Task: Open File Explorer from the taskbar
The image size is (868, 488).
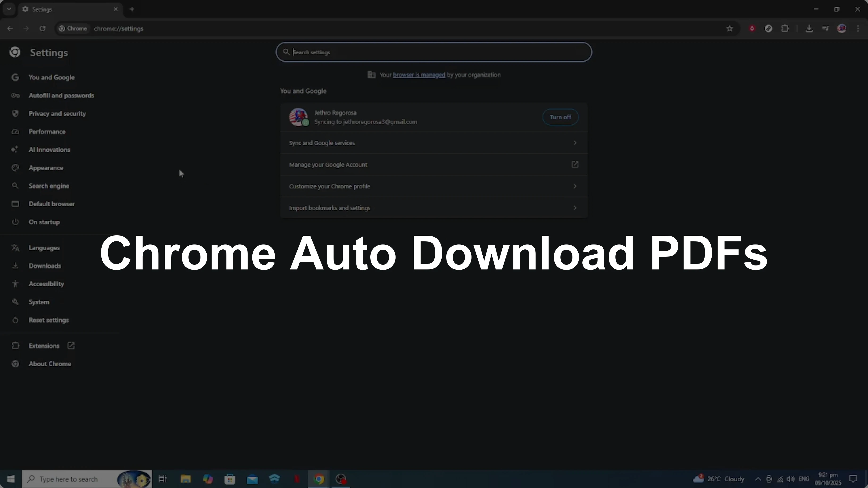Action: pos(185,479)
